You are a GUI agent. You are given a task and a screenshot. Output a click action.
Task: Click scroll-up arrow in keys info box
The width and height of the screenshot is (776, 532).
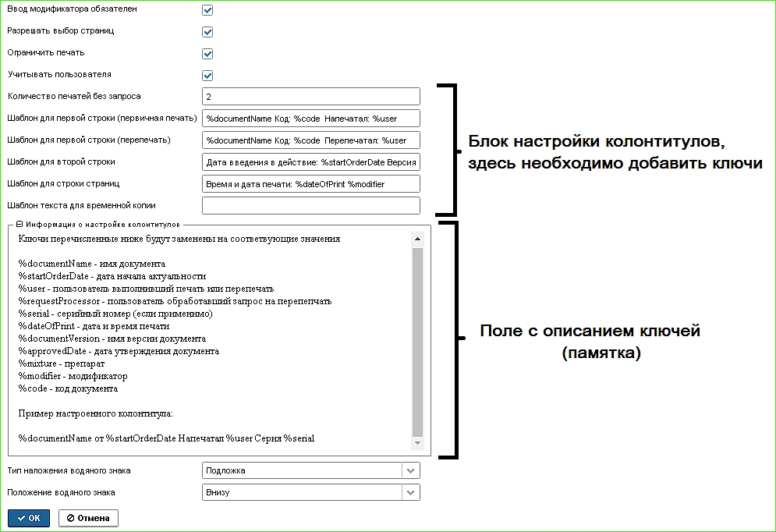(x=417, y=239)
